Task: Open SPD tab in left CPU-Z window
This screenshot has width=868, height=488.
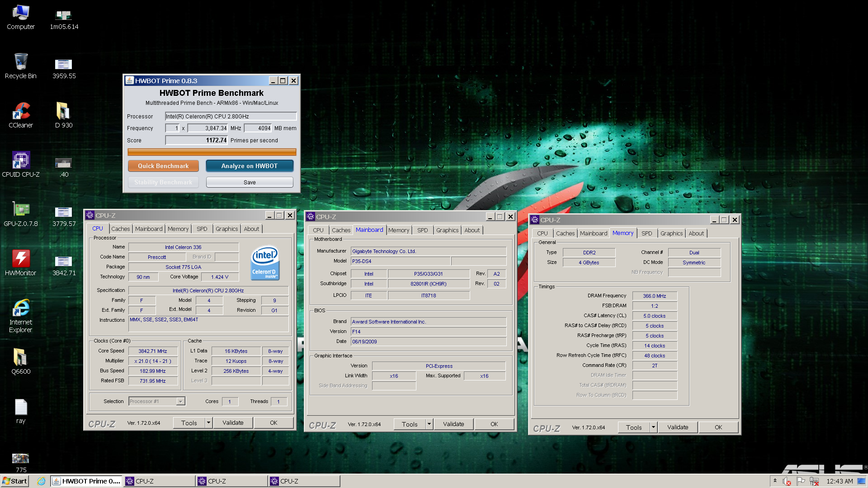Action: 202,229
